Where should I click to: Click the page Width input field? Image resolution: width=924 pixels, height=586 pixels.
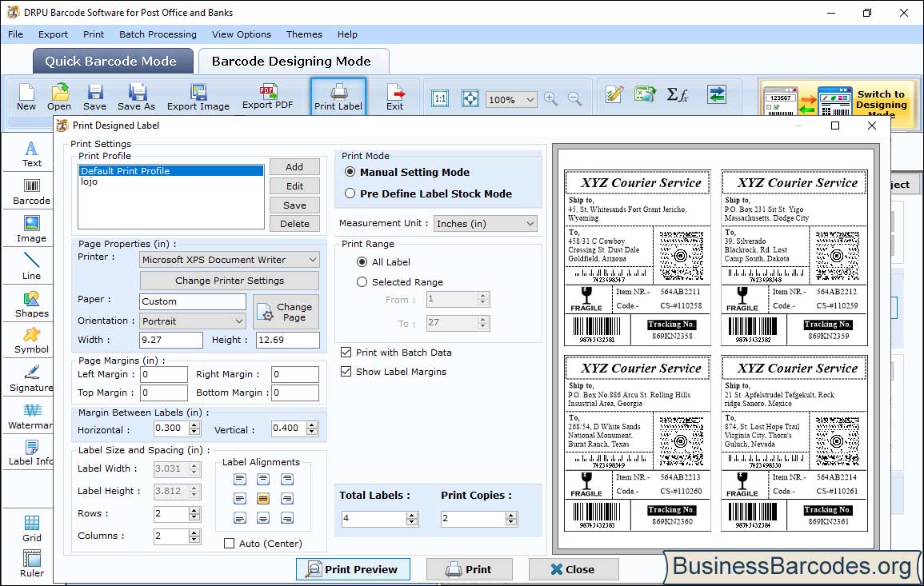171,340
